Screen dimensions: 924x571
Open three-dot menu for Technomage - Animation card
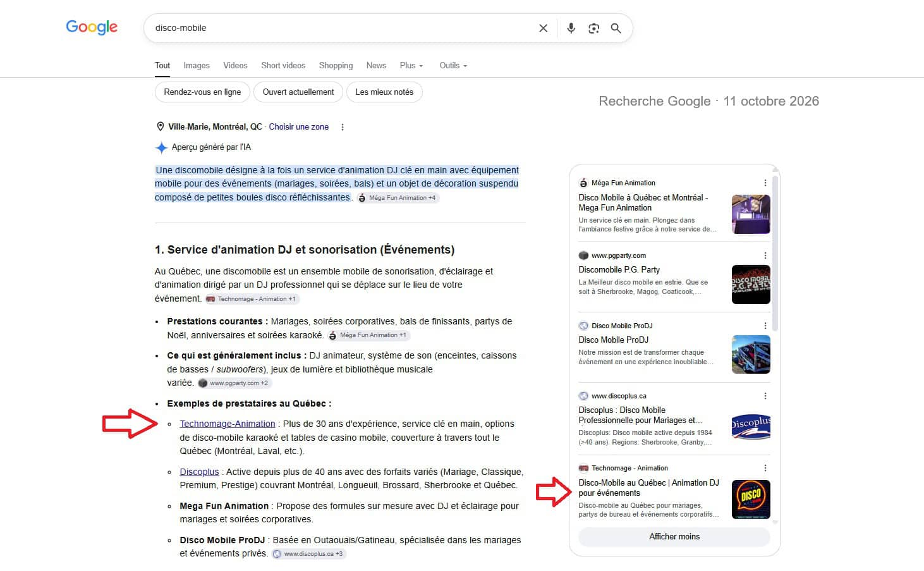(x=765, y=468)
